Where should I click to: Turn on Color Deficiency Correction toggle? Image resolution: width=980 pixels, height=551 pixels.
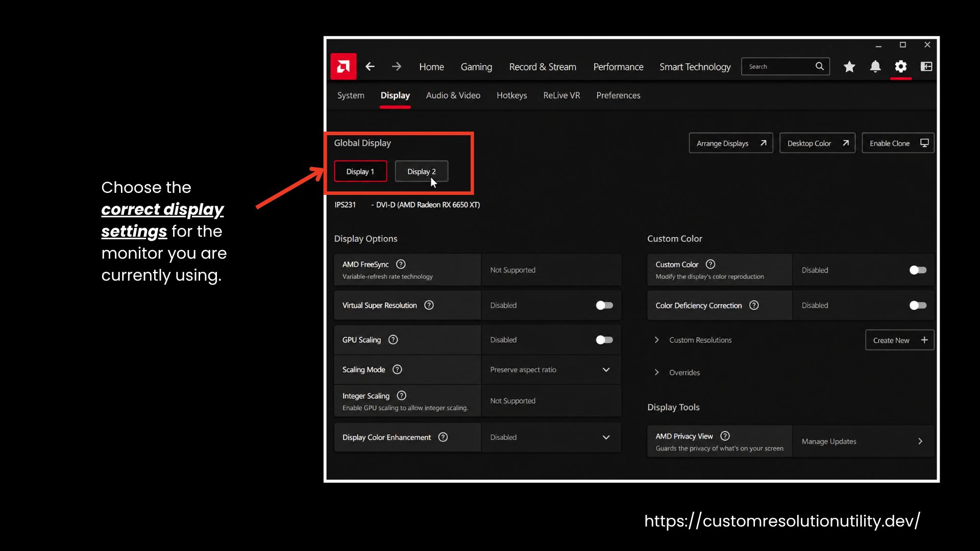click(918, 305)
